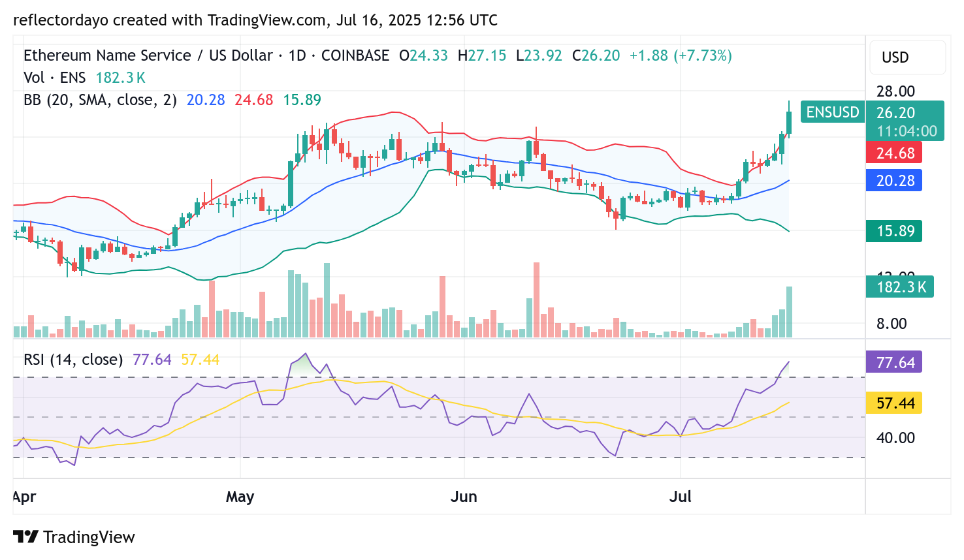
Task: Click the 8.00 price axis label
Action: pyautogui.click(x=892, y=324)
